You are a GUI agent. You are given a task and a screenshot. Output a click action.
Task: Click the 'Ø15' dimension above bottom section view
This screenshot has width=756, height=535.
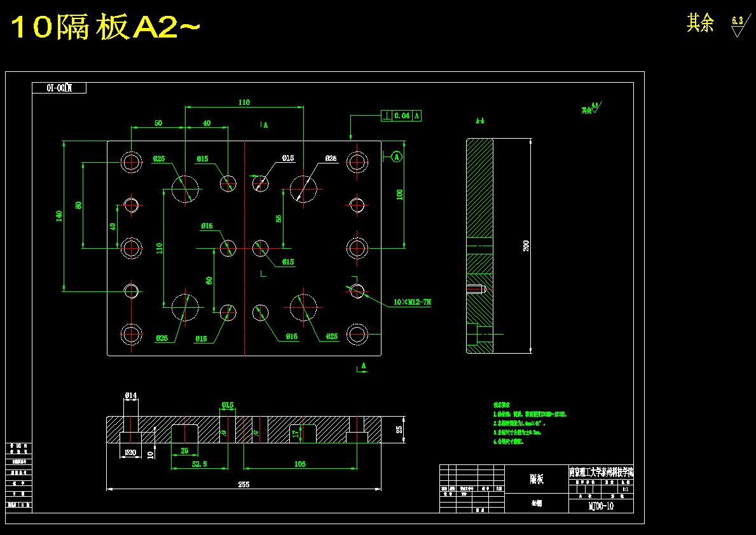pyautogui.click(x=228, y=405)
